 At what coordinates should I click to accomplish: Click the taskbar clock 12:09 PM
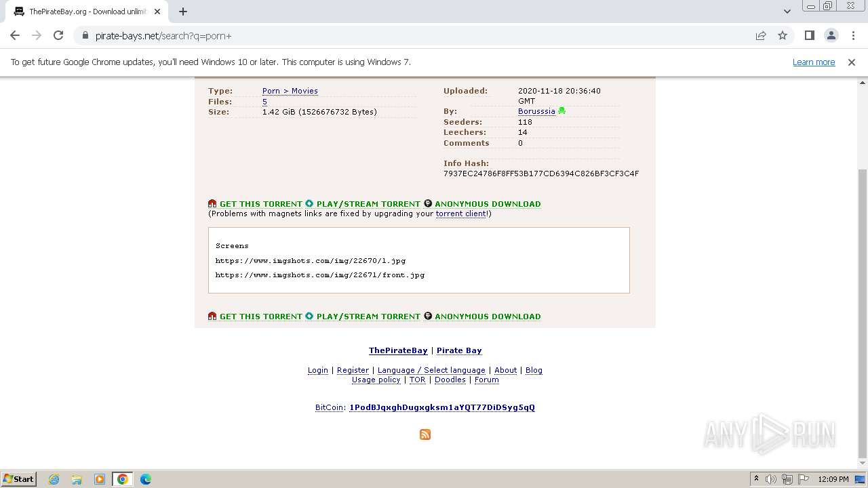833,479
